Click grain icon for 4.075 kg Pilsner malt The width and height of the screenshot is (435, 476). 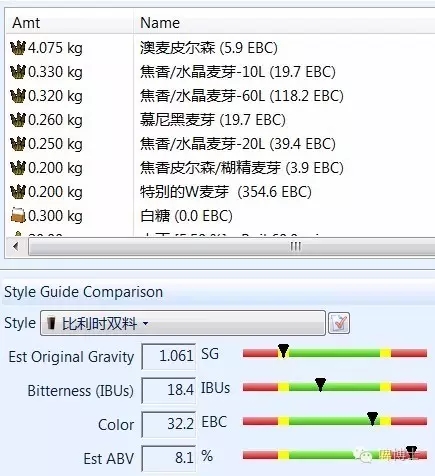[x=18, y=48]
